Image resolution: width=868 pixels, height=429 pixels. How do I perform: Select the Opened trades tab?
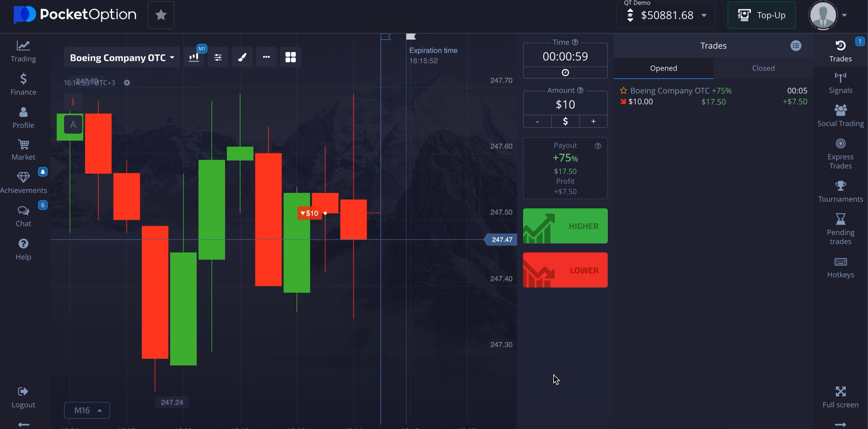click(x=663, y=68)
